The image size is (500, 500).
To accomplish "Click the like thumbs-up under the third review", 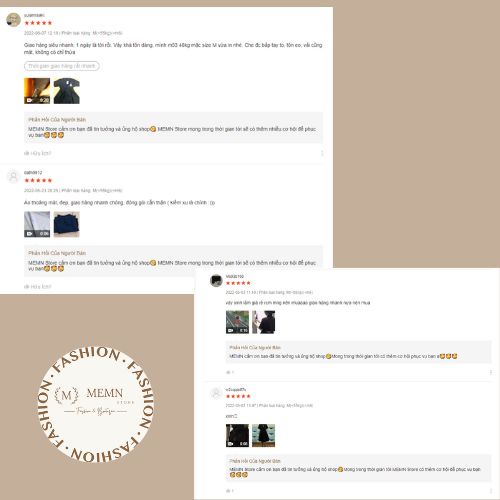I will pos(230,372).
